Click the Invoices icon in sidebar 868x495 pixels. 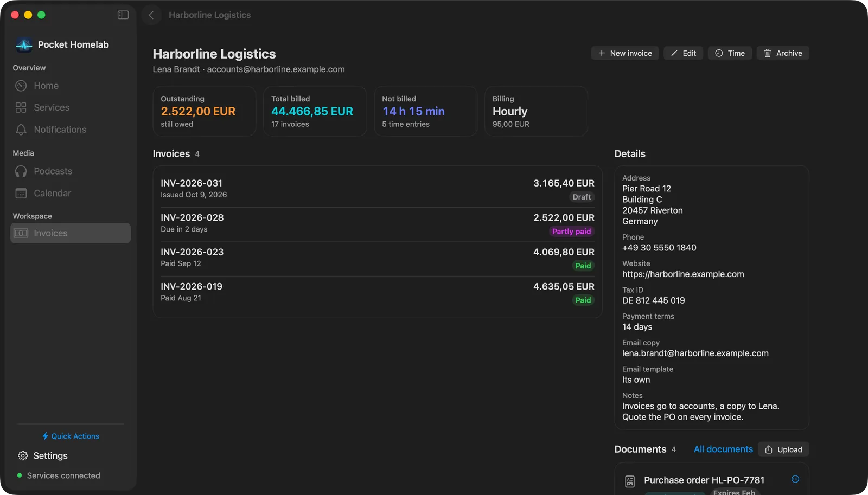coord(21,233)
